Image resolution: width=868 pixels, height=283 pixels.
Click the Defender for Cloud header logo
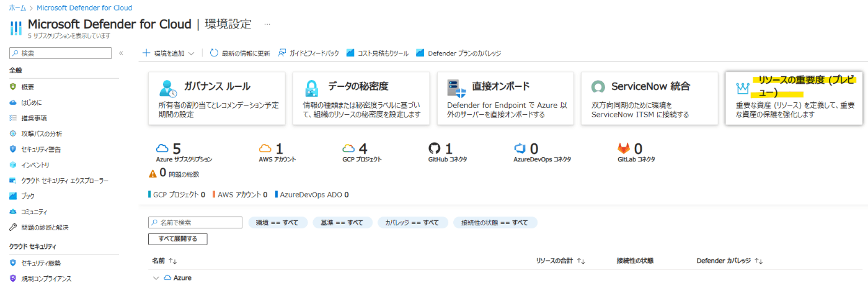pyautogui.click(x=16, y=28)
